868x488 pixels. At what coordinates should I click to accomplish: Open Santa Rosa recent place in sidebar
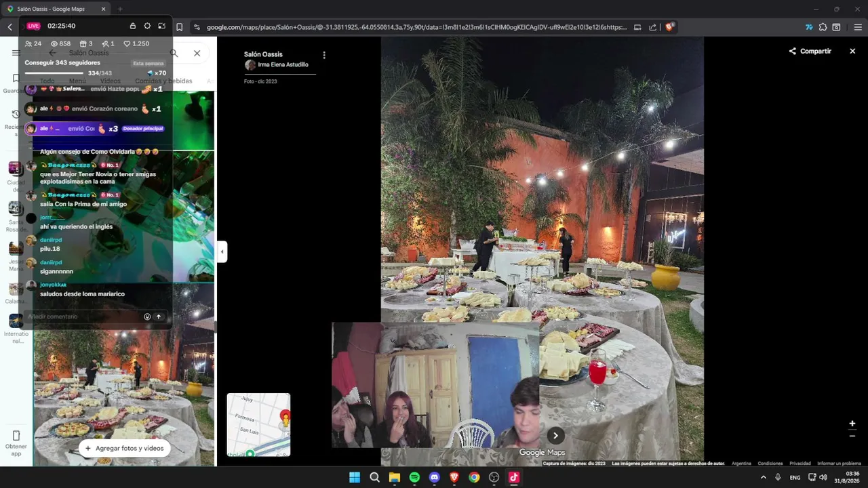tap(16, 216)
